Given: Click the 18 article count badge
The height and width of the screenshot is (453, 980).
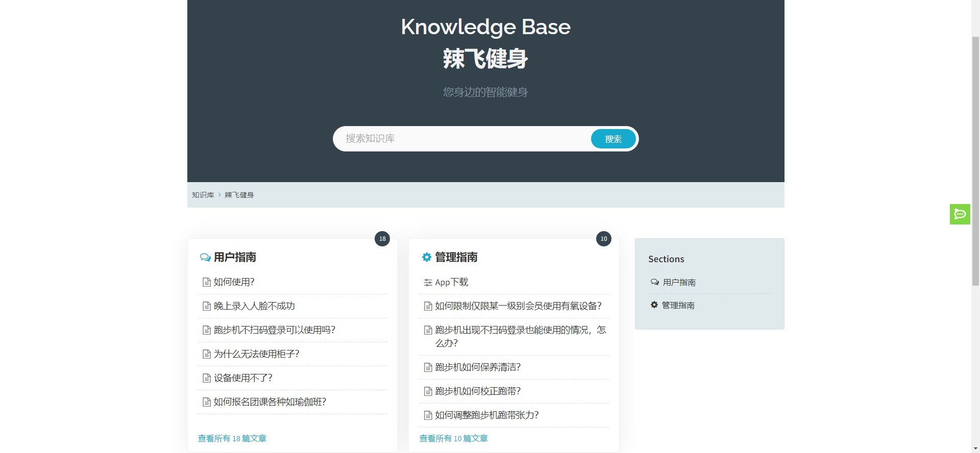Looking at the screenshot, I should point(382,239).
